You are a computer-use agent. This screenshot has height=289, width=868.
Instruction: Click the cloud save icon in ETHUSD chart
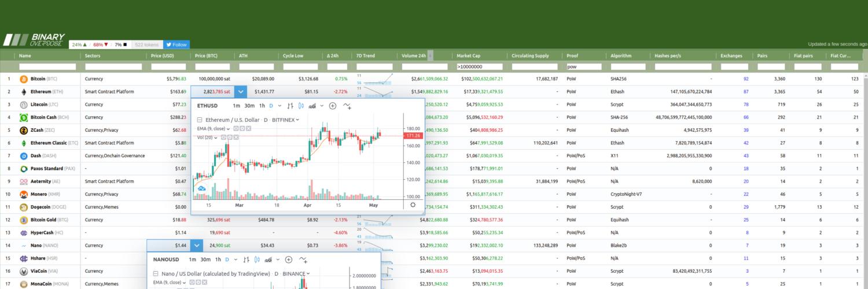pos(202,188)
